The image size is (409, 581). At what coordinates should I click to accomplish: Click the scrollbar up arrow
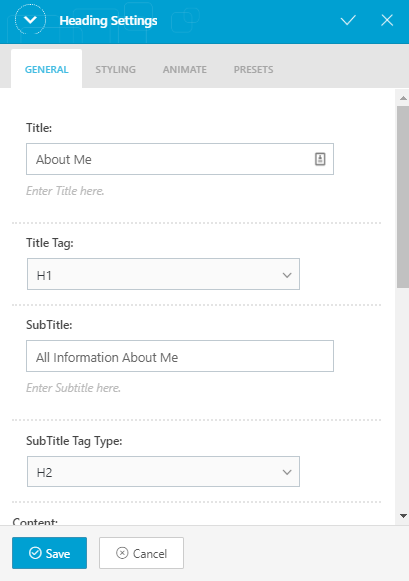403,98
